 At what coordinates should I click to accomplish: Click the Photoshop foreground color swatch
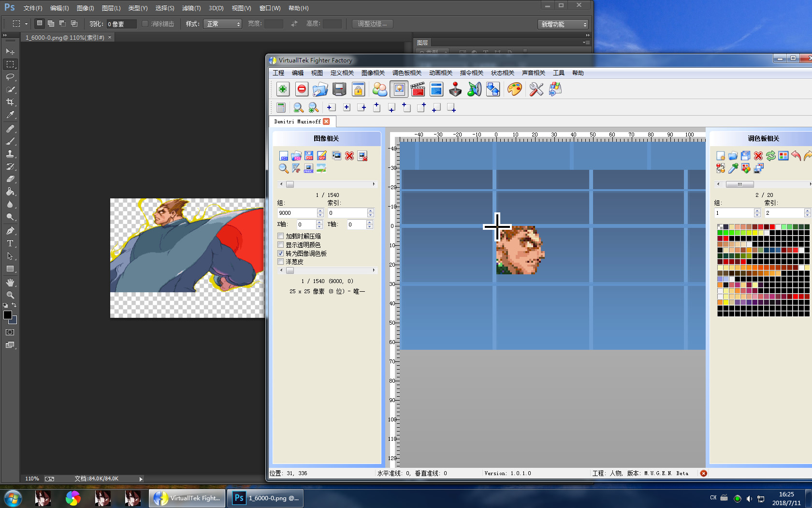8,315
